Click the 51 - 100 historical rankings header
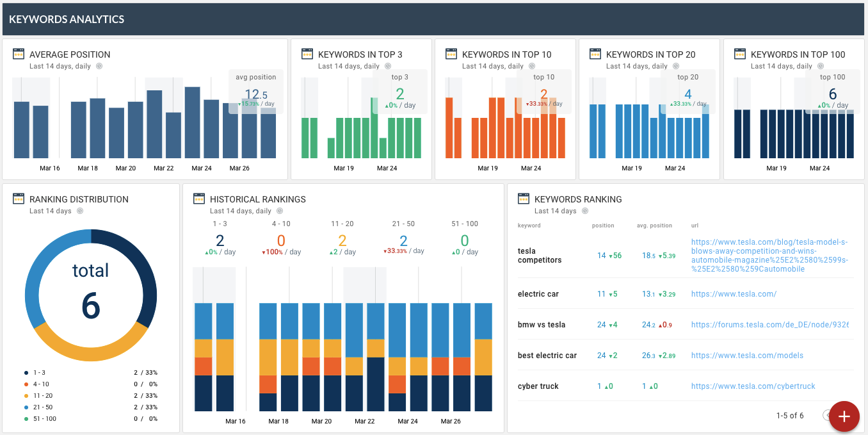868x435 pixels. (465, 224)
